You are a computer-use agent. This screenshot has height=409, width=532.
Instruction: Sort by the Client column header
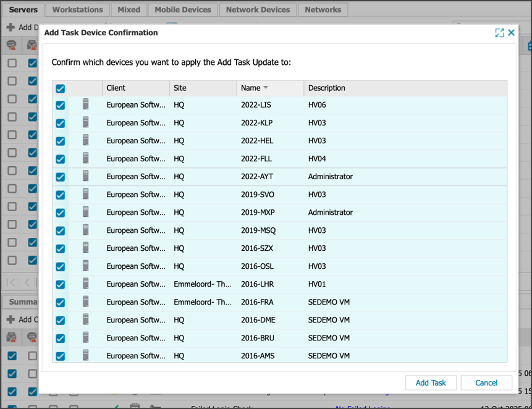(116, 88)
